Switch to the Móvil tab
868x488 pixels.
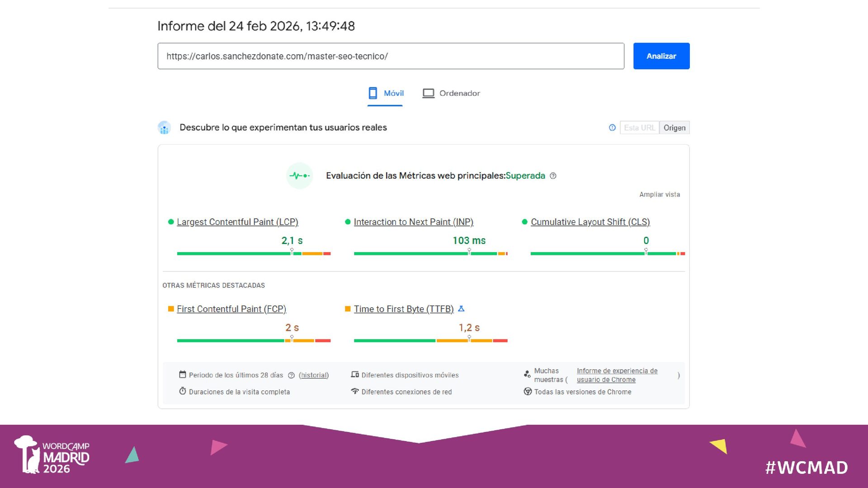(385, 93)
